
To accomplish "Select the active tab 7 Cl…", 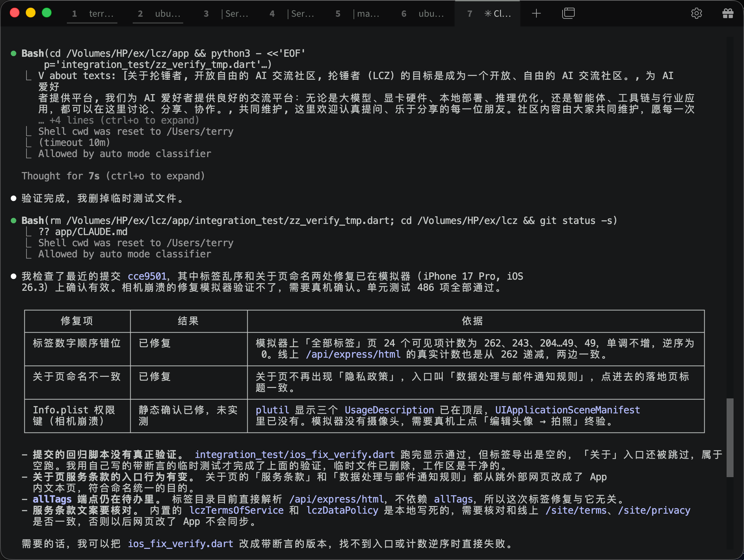I will click(x=488, y=14).
